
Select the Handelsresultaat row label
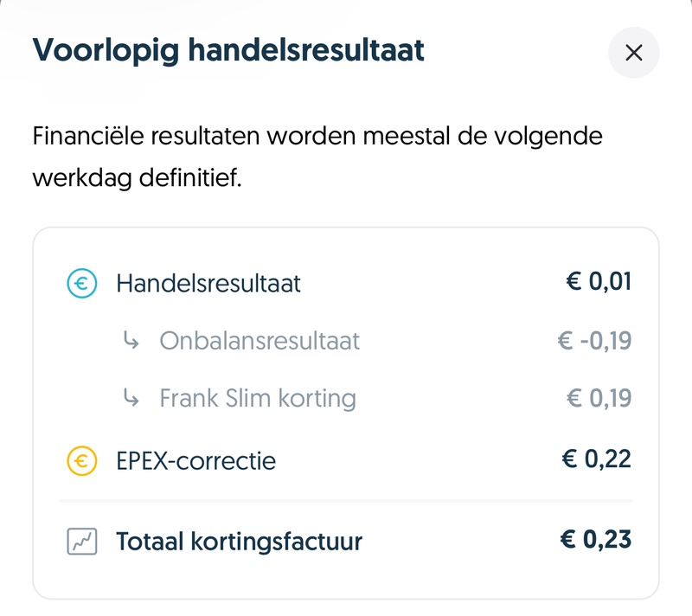[x=208, y=283]
